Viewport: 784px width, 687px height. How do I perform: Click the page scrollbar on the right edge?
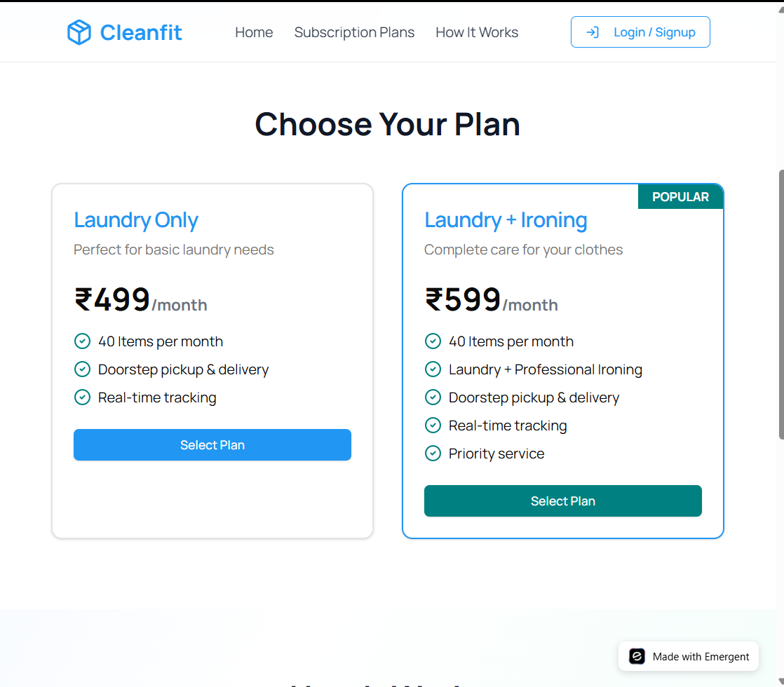780,301
